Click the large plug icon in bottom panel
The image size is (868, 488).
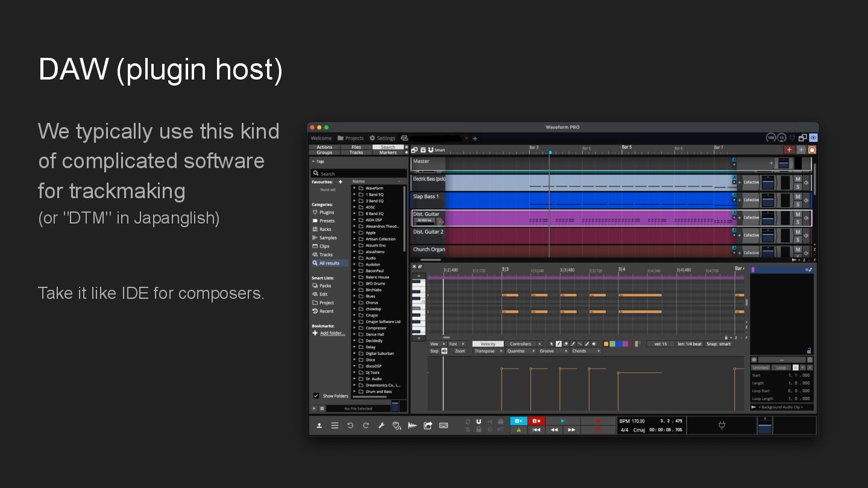click(x=722, y=425)
